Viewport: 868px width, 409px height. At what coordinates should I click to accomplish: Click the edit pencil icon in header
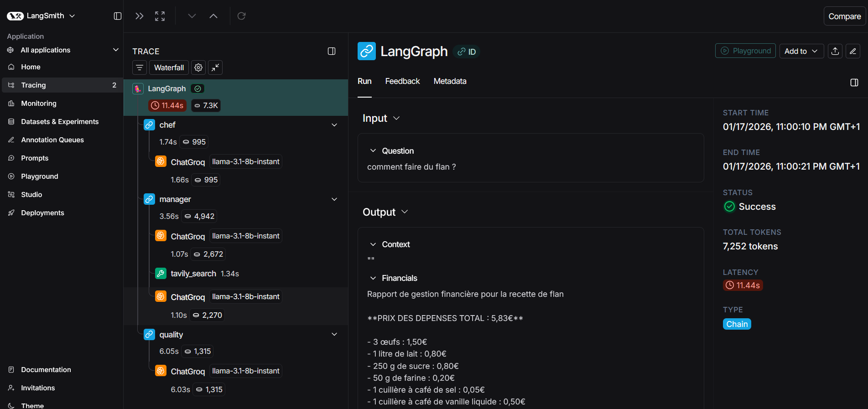pyautogui.click(x=853, y=51)
